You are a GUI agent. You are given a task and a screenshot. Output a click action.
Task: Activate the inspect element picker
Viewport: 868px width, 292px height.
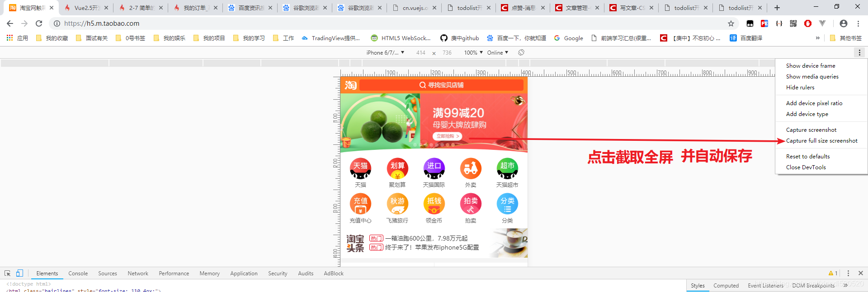coord(7,273)
